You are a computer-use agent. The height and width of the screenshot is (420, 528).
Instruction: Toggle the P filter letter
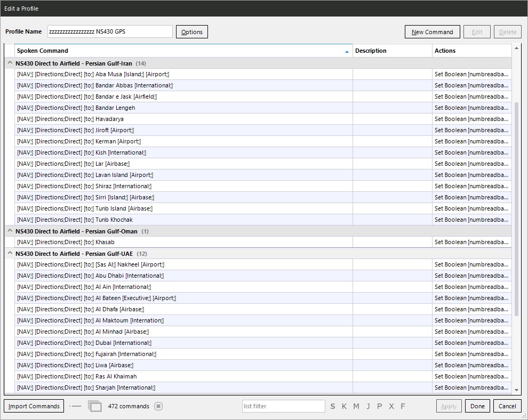pyautogui.click(x=379, y=406)
